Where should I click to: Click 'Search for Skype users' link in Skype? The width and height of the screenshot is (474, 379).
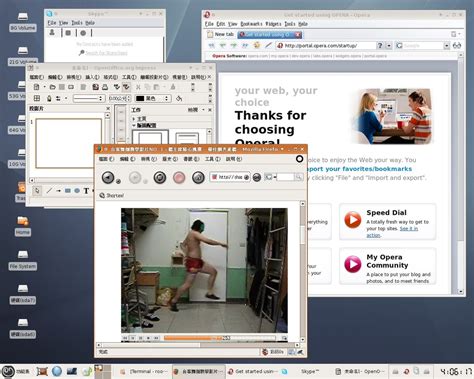point(106,53)
